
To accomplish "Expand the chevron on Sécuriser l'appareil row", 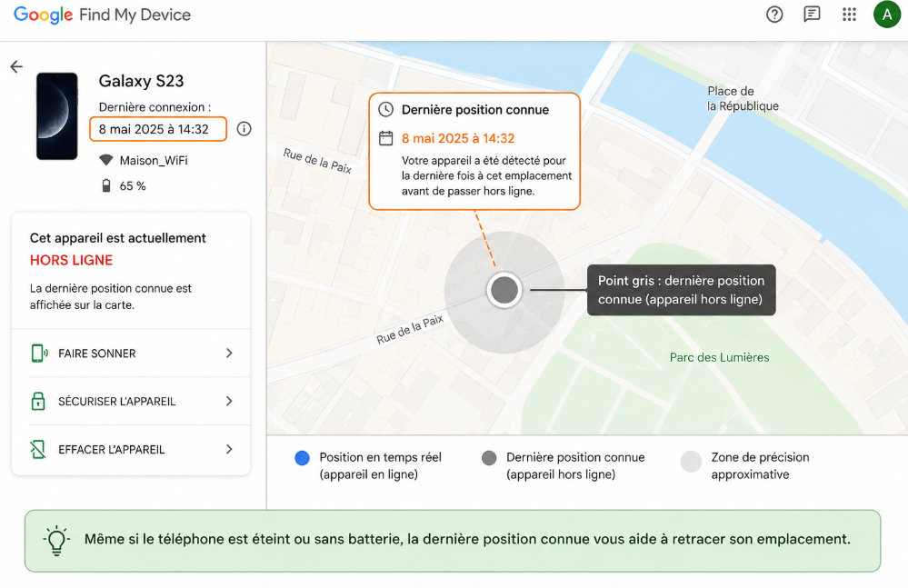I will 229,401.
